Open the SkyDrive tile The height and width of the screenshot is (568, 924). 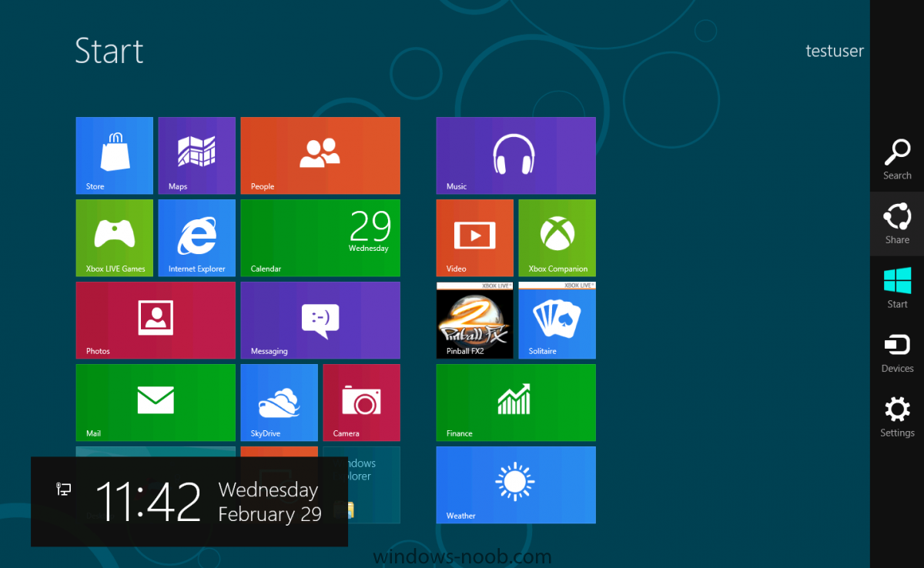click(x=279, y=403)
